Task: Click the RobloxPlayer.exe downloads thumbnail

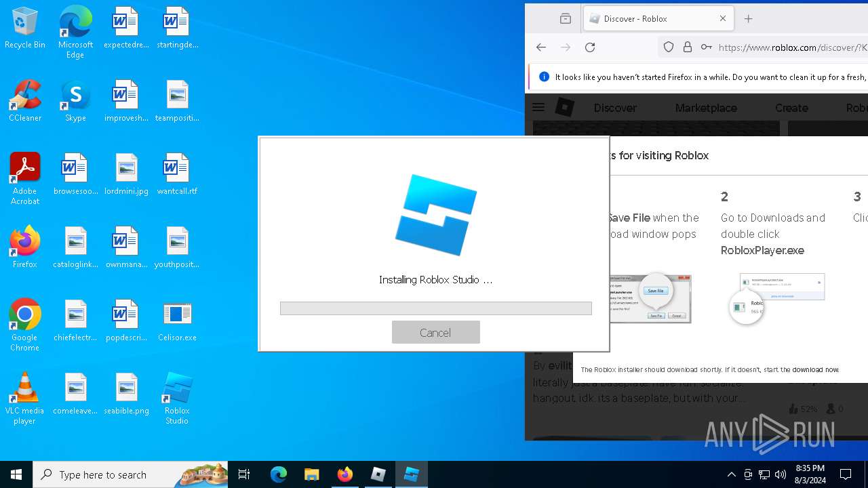Action: [x=777, y=298]
